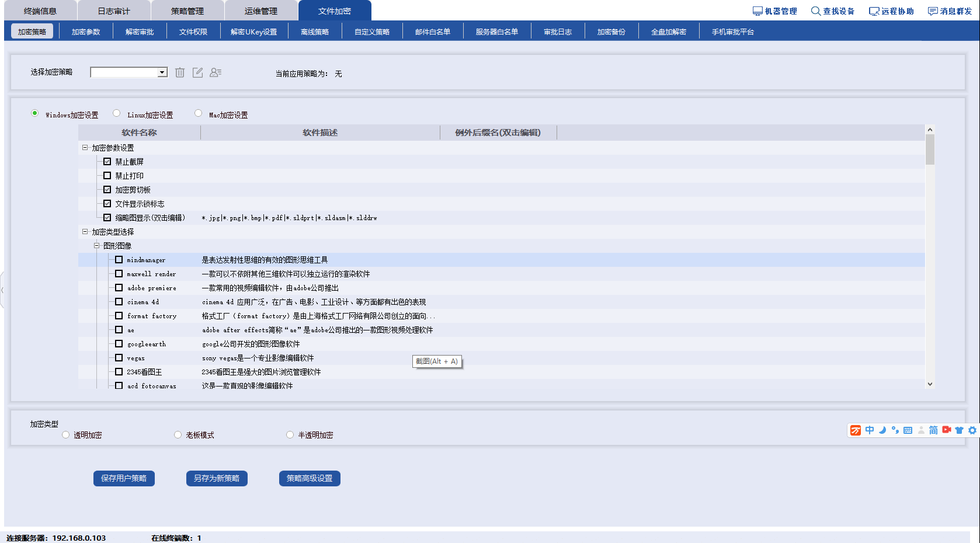This screenshot has height=543, width=980.
Task: Click the 保存用户策略 button
Action: 124,478
